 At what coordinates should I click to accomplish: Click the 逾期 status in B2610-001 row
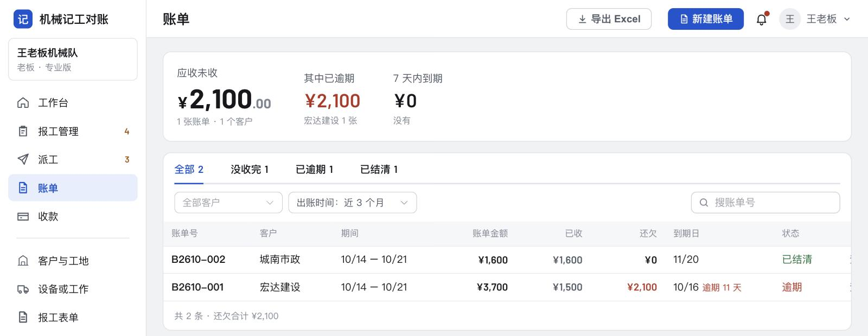[792, 287]
